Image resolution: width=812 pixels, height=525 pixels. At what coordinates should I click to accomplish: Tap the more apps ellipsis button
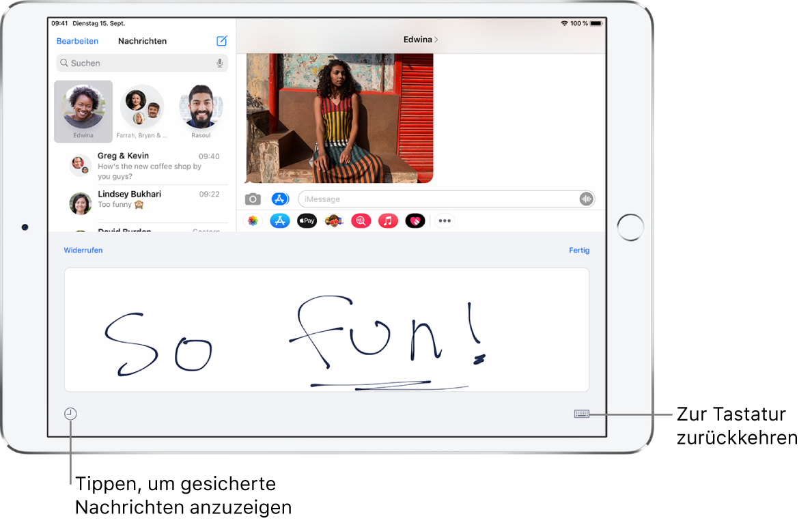click(445, 221)
